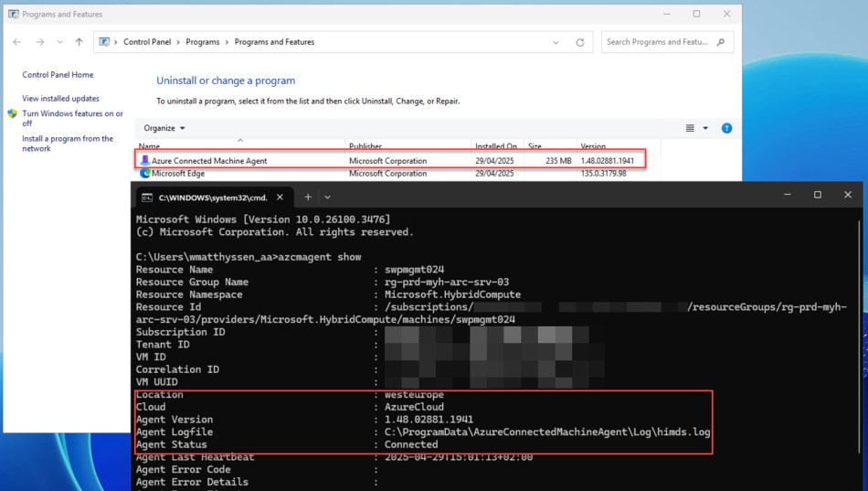Click version 1.48.02881.1941 in program list
Screen dimensions: 868x491
(608, 161)
